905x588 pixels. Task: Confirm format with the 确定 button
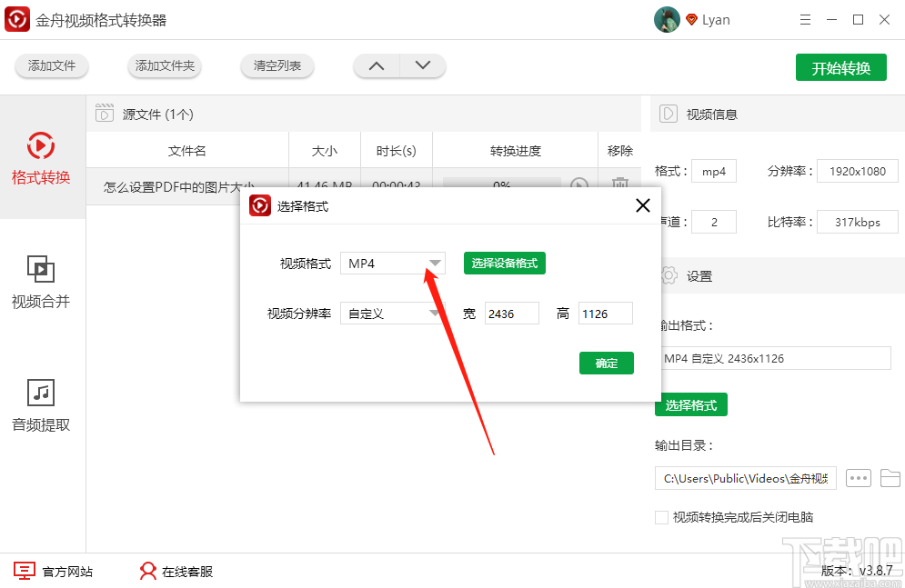[606, 363]
